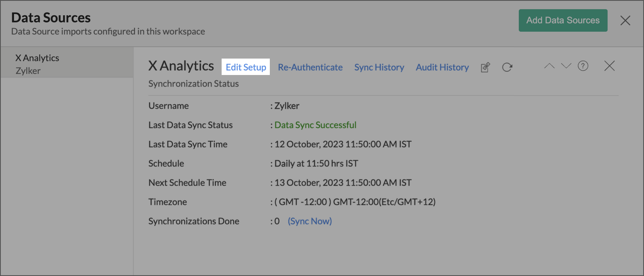Image resolution: width=644 pixels, height=276 pixels.
Task: Open the Sync History link
Action: tap(379, 67)
